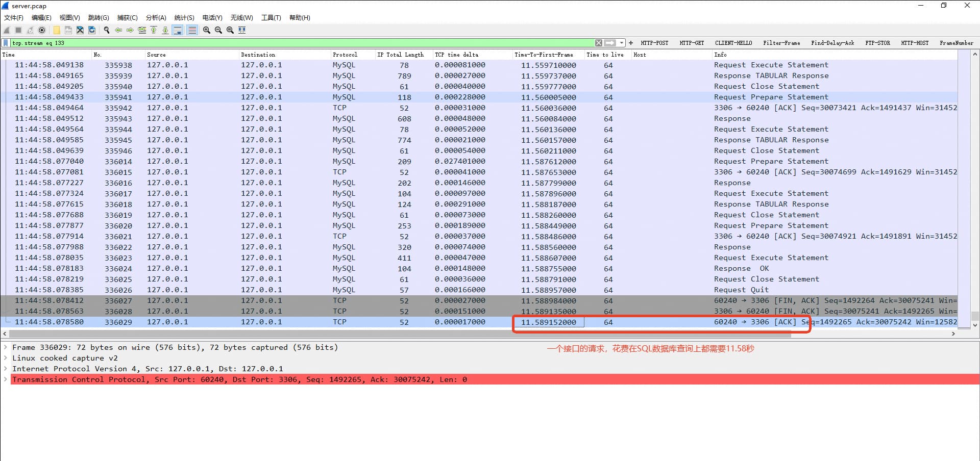Click the resize columns icon
The height and width of the screenshot is (461, 980).
[x=242, y=30]
